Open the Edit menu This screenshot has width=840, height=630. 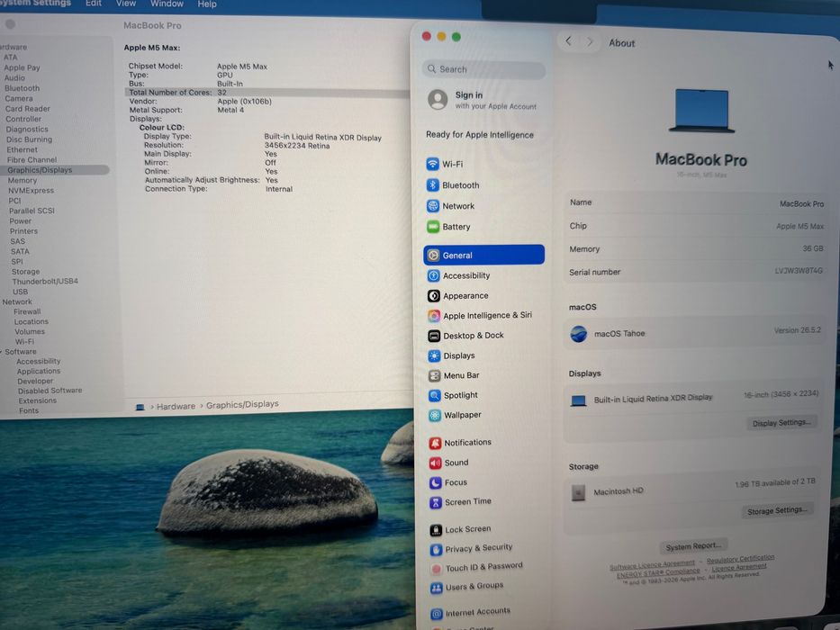tap(94, 4)
